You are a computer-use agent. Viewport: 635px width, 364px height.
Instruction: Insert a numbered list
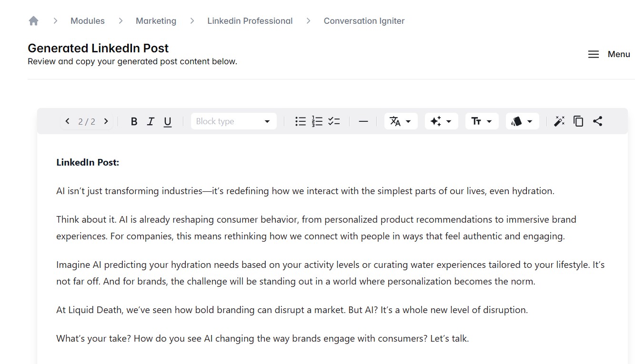(x=317, y=121)
